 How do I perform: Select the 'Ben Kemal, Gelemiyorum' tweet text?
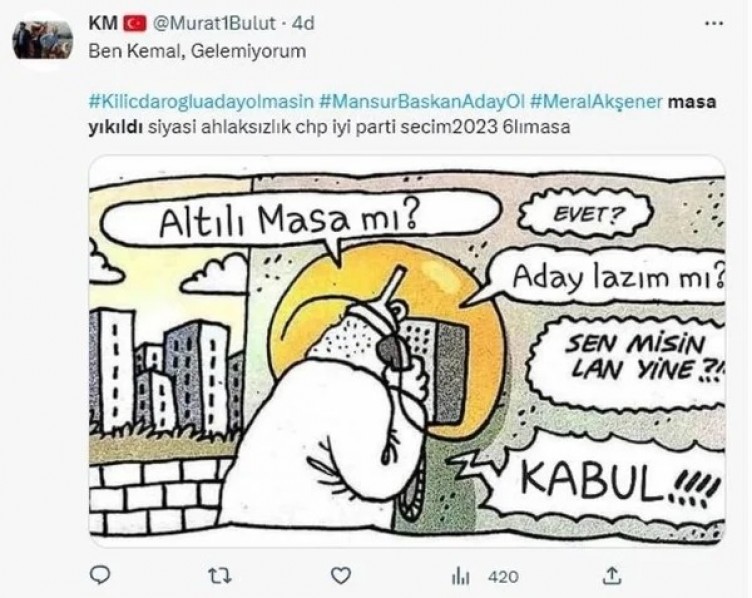197,51
